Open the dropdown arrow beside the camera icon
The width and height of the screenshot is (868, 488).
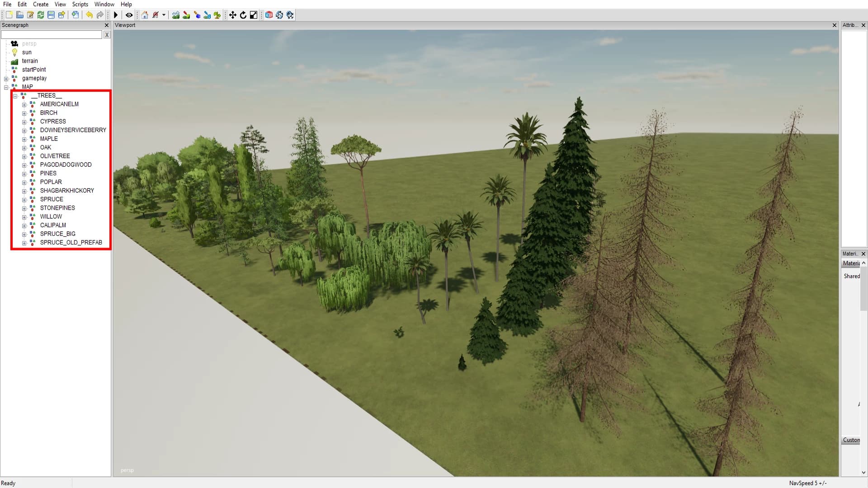[164, 15]
